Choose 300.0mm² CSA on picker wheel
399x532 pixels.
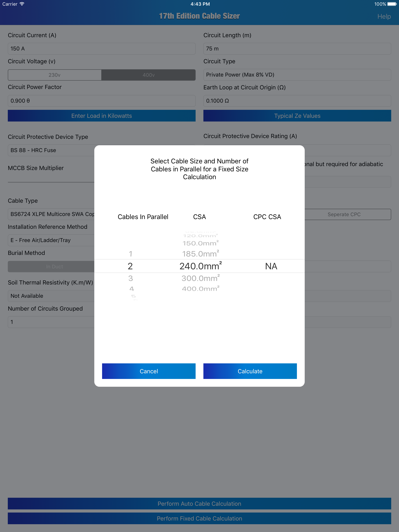(x=200, y=278)
